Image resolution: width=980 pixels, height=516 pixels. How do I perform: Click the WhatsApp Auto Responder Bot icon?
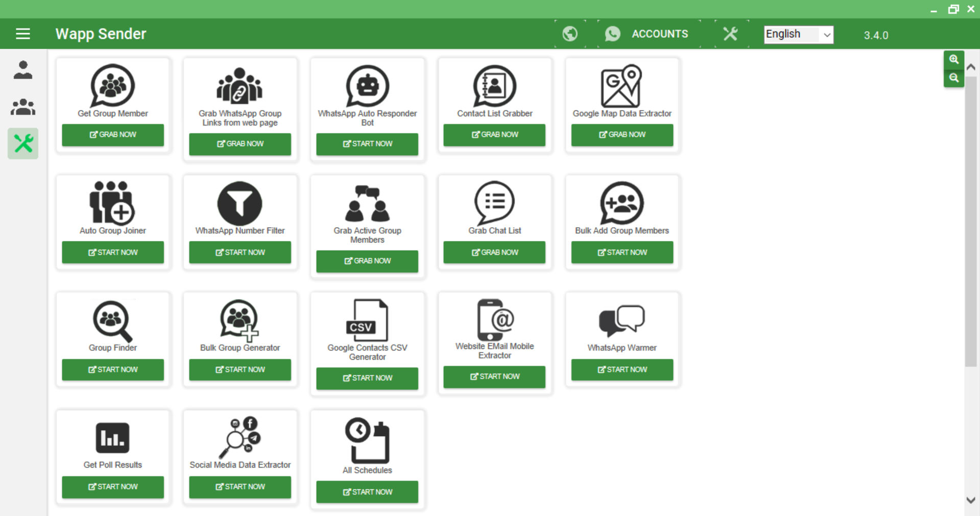point(367,86)
